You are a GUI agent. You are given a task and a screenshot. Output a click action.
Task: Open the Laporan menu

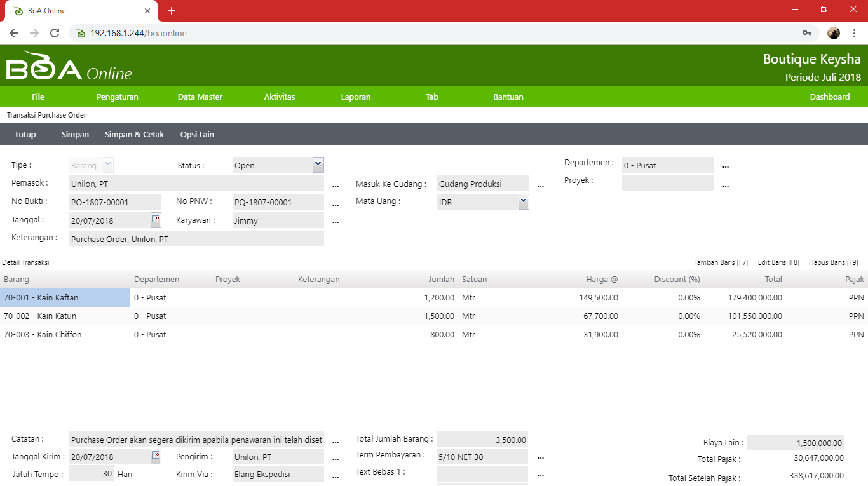[356, 97]
